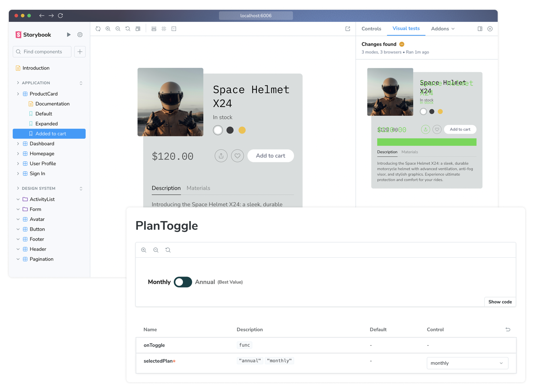Open the Documentation page under ProductCard

pyautogui.click(x=52, y=104)
